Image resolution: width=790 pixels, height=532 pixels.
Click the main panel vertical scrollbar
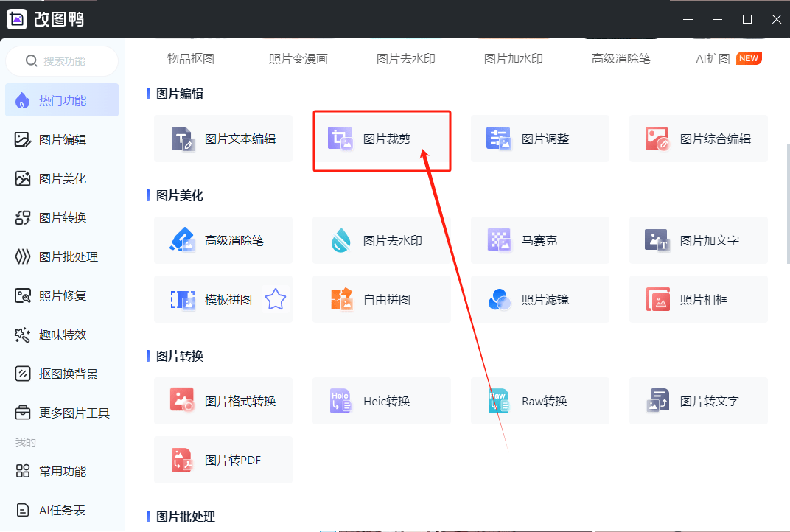pos(788,204)
